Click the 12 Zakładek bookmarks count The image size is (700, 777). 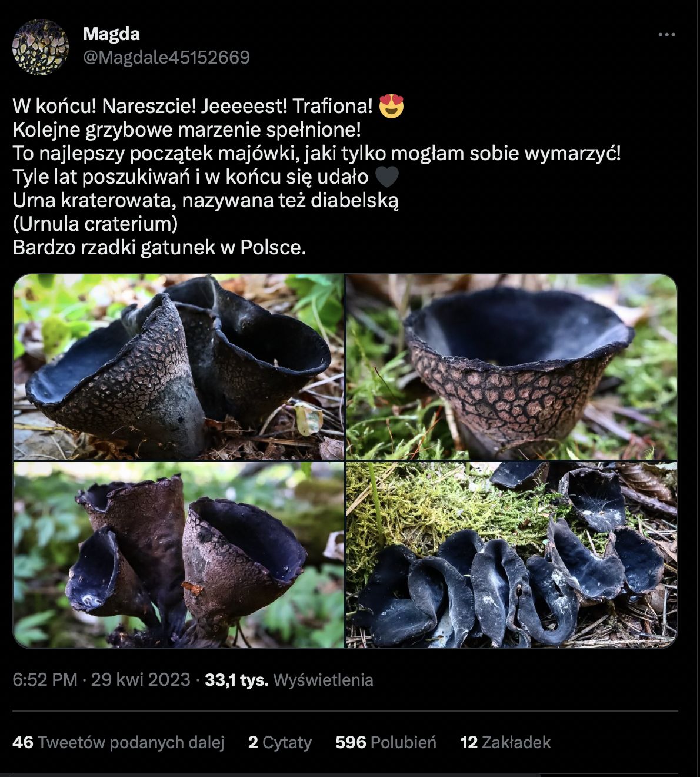point(505,742)
